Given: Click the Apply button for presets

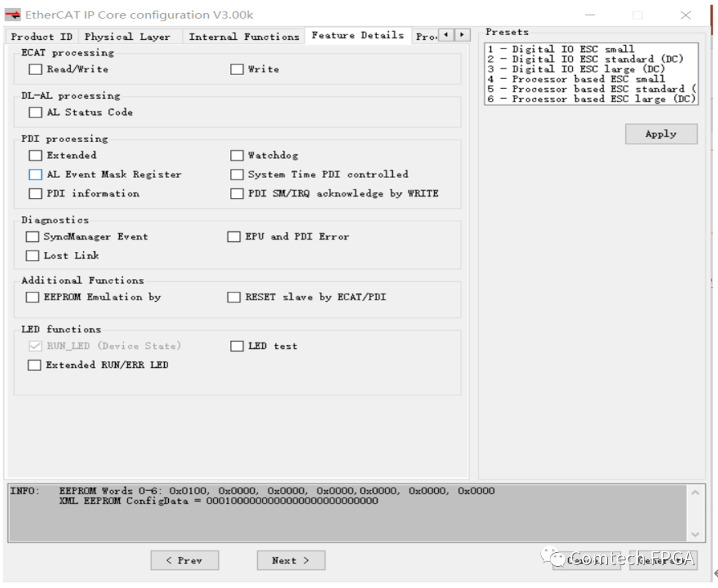Looking at the screenshot, I should pyautogui.click(x=660, y=134).
